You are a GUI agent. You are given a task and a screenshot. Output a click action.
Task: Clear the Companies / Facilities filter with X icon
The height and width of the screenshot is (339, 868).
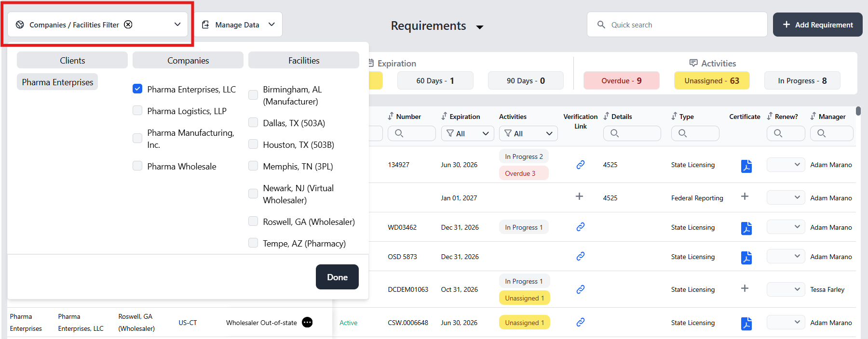(x=128, y=25)
